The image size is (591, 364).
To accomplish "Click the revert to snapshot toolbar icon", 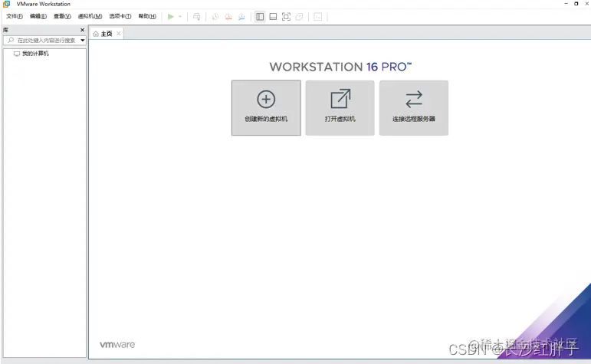I will coord(228,17).
